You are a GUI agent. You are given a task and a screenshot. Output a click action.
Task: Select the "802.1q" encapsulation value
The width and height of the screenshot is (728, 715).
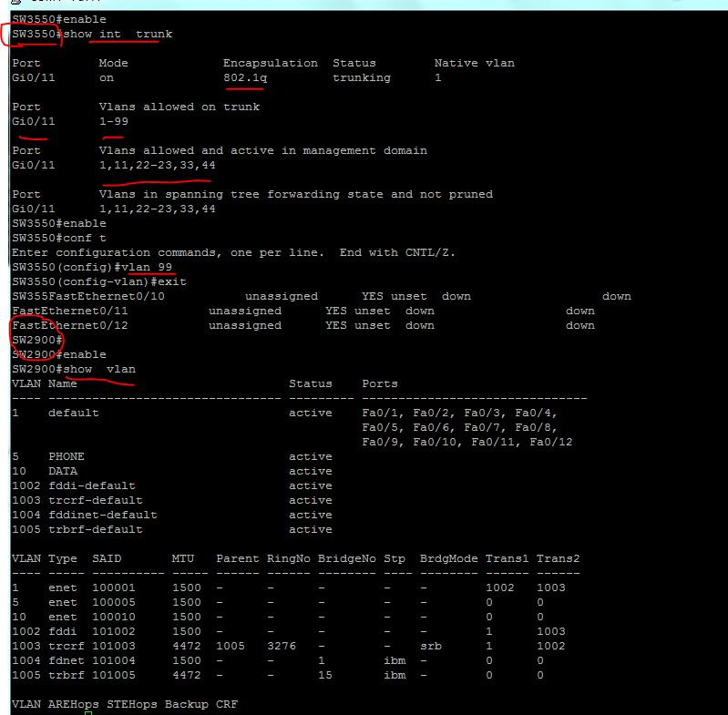(x=245, y=77)
